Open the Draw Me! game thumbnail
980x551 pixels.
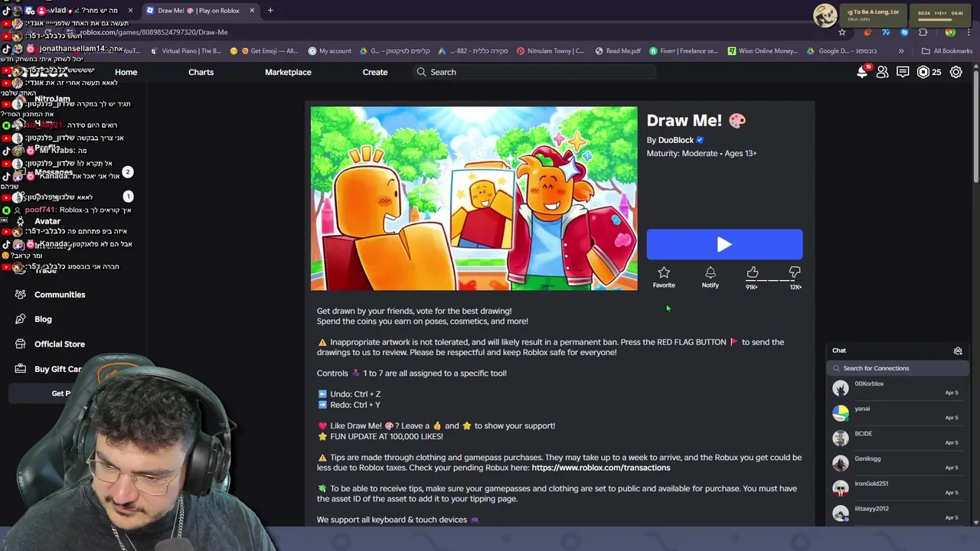click(474, 198)
